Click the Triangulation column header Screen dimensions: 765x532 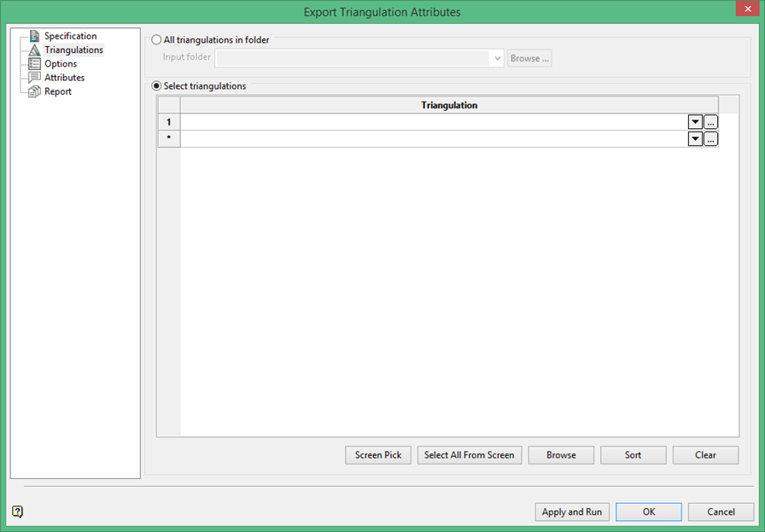449,105
